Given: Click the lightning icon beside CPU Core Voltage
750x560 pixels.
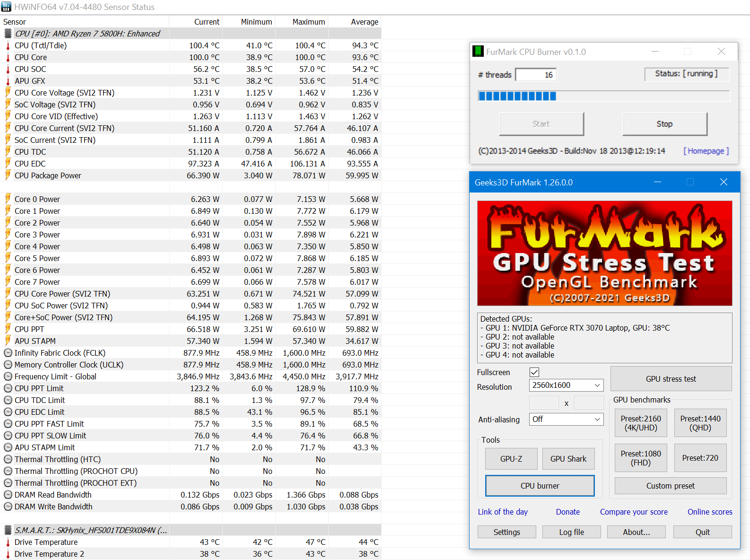Looking at the screenshot, I should [8, 92].
